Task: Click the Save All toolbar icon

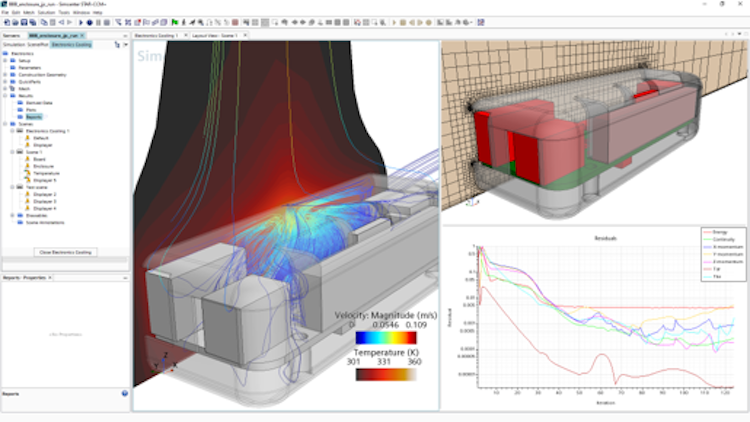Action: point(33,22)
